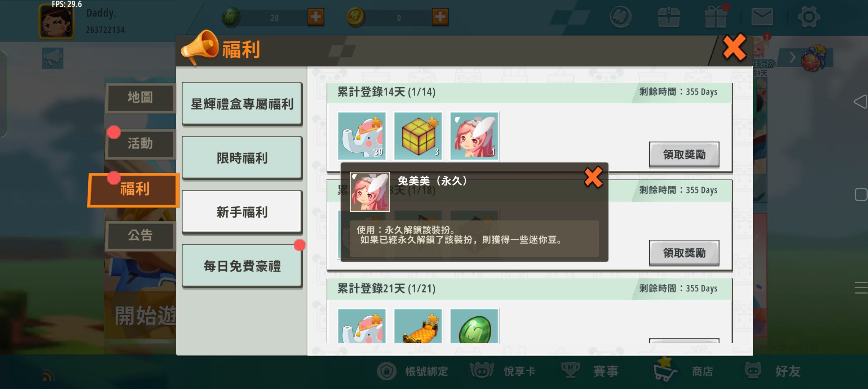Click the megaphone announcement icon on left

[53, 58]
